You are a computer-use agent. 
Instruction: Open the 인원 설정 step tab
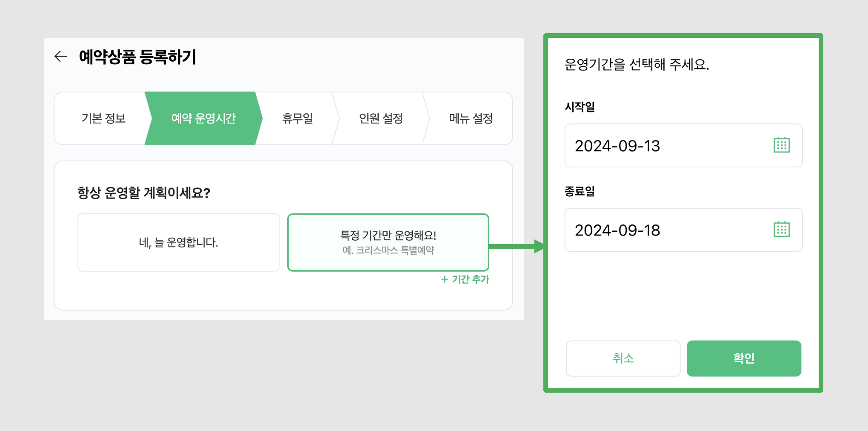click(381, 118)
